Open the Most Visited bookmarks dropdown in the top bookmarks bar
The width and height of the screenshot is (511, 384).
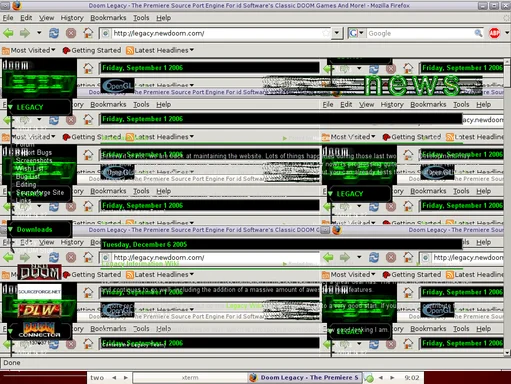point(28,50)
